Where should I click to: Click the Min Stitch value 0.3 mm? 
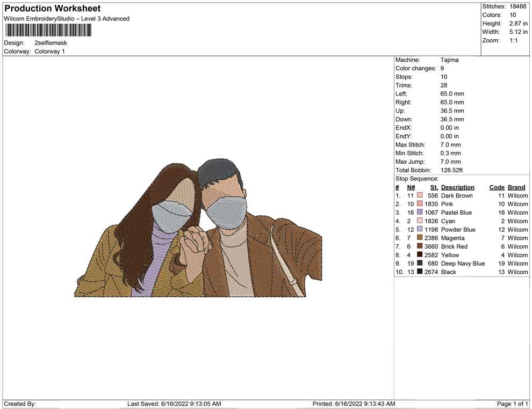(x=450, y=153)
